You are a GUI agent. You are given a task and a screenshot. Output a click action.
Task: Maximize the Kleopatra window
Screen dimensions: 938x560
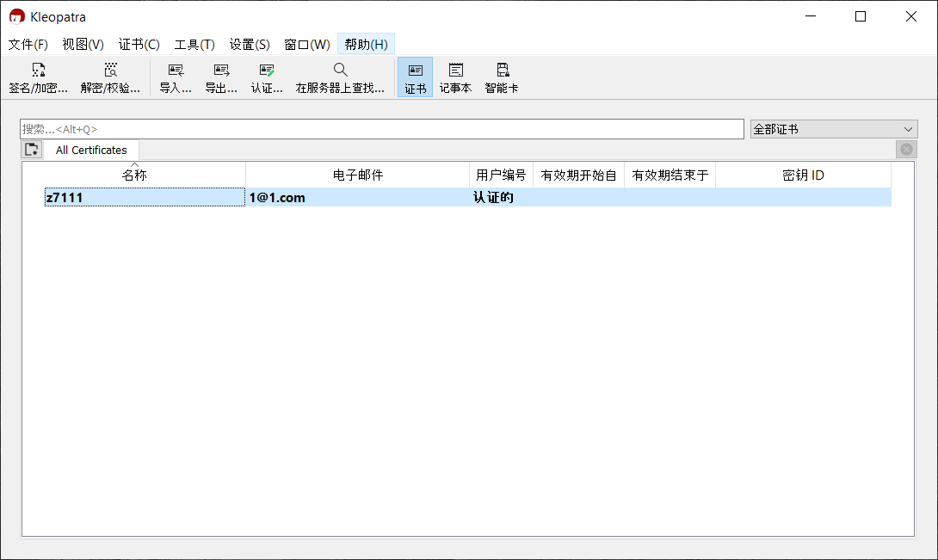861,16
